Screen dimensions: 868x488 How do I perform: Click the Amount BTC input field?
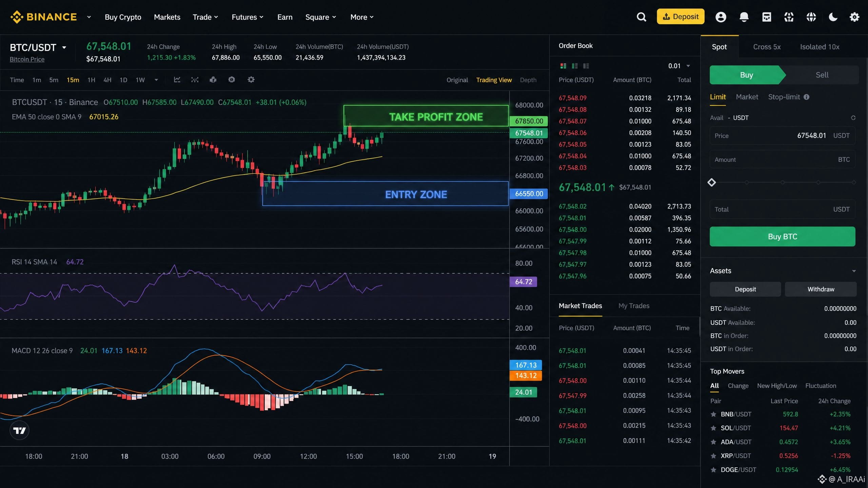[782, 160]
